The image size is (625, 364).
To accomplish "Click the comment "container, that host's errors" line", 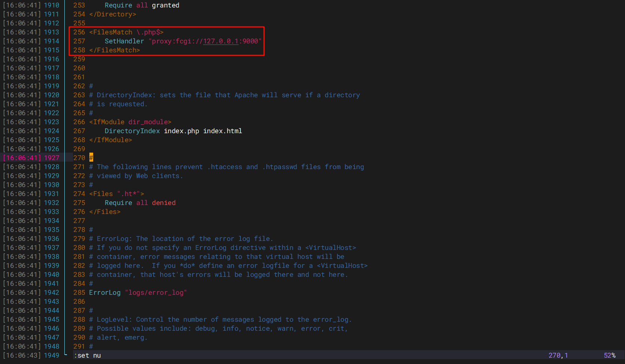I will click(218, 275).
